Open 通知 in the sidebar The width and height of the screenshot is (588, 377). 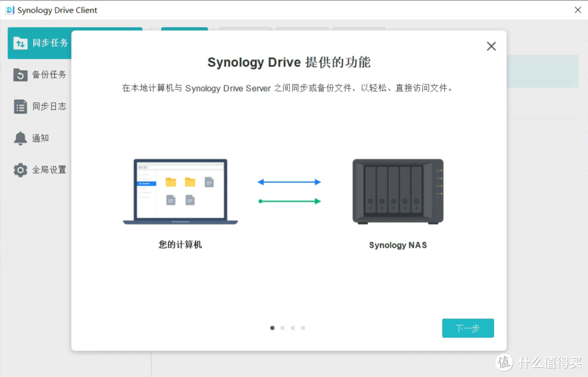(39, 138)
